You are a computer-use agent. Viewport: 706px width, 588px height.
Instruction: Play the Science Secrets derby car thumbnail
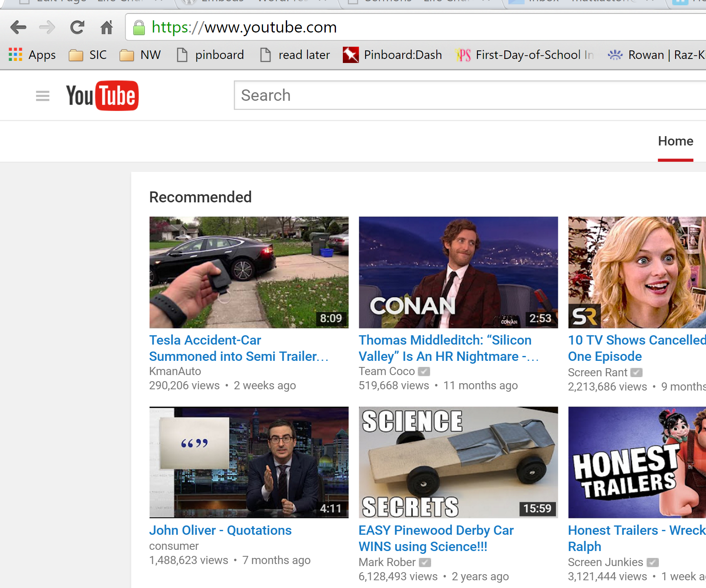[458, 462]
